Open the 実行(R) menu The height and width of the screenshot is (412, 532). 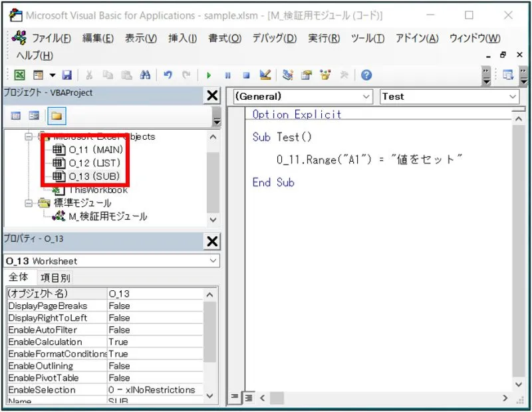coord(324,38)
